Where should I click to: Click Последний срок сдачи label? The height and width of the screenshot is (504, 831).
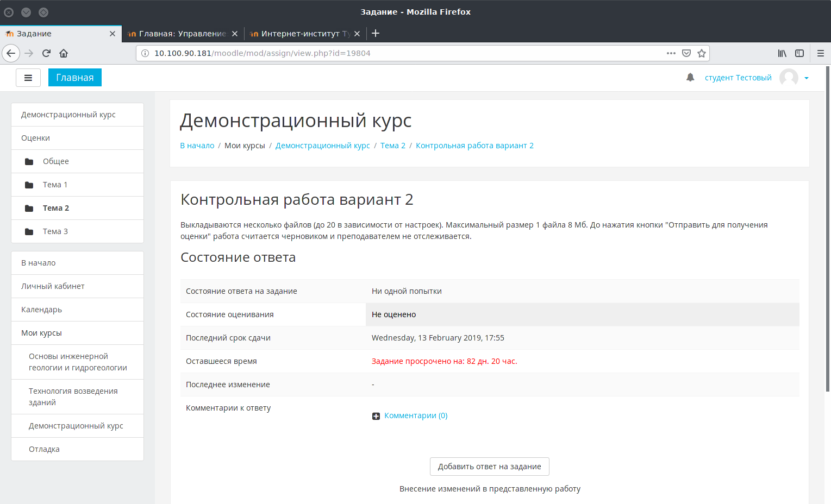(228, 338)
